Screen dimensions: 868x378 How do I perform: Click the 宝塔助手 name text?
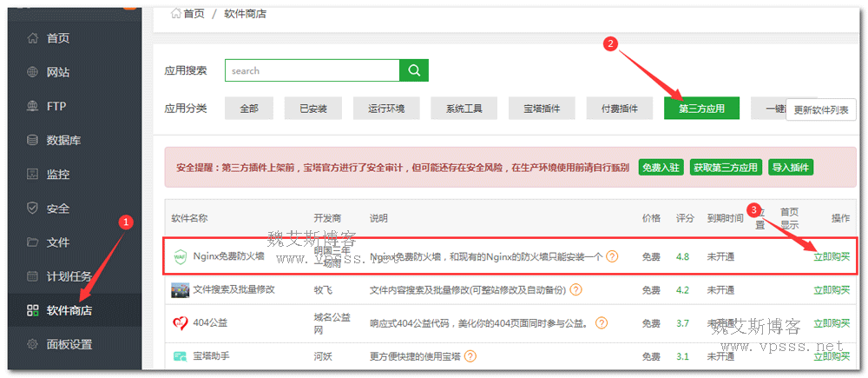click(211, 355)
